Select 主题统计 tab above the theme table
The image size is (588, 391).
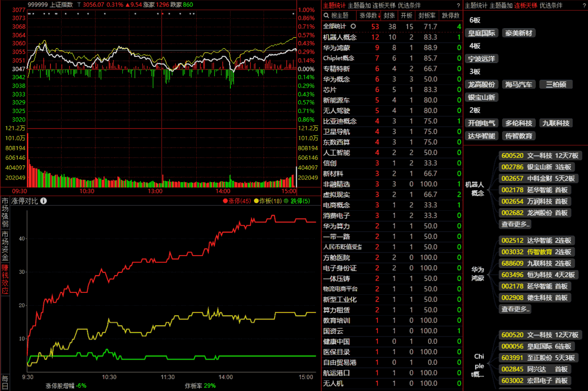click(334, 5)
